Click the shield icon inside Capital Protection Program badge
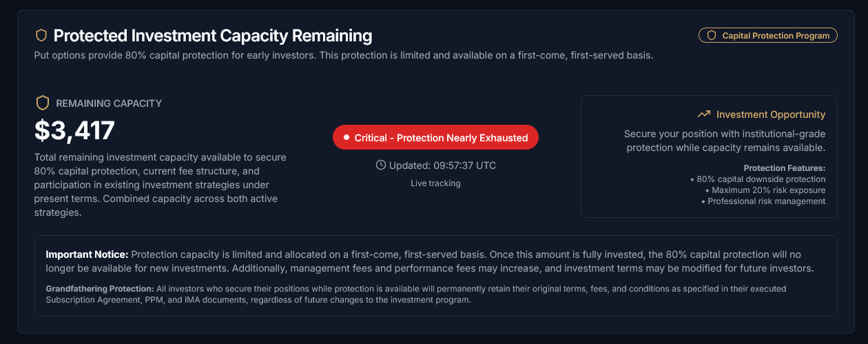This screenshot has height=344, width=868. [712, 35]
